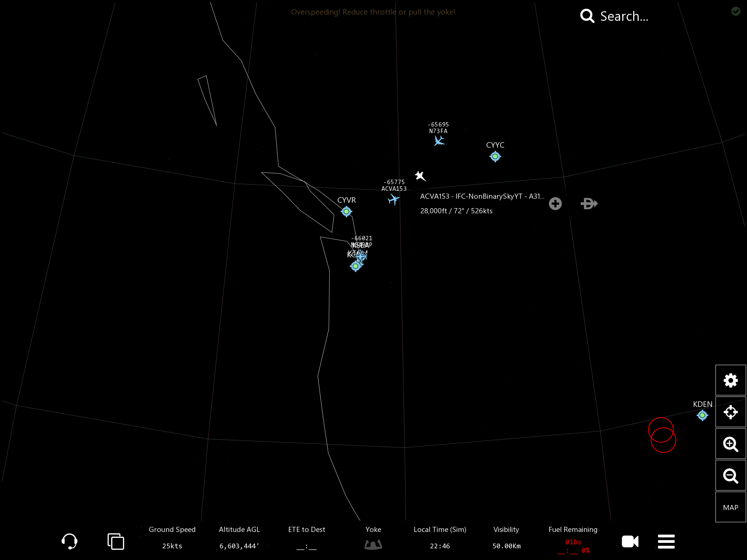747x560 pixels.
Task: Click the Search field
Action: (624, 16)
